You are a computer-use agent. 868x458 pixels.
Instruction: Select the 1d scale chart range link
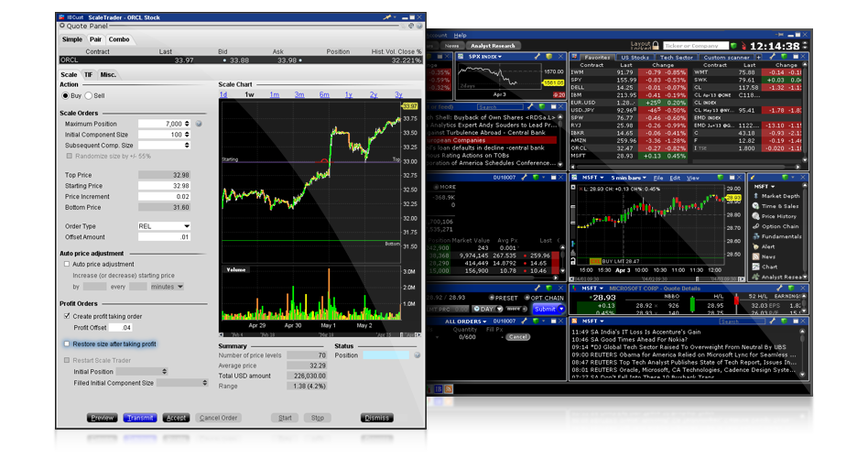[223, 94]
